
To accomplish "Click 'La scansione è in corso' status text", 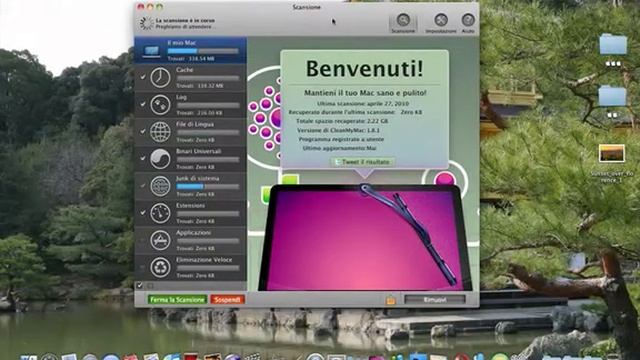I will [x=185, y=20].
